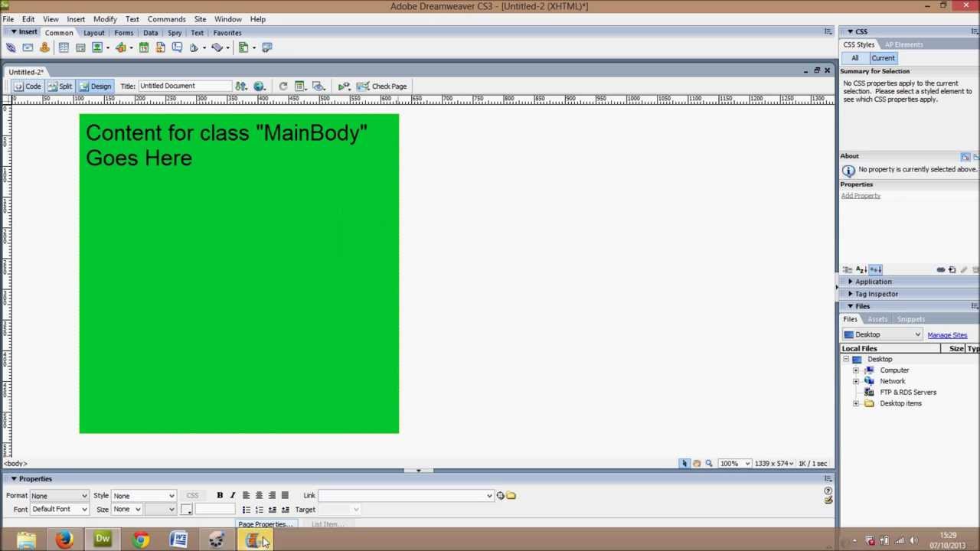Switch to the Layout insert tab
Viewport: 980px width, 551px height.
(x=93, y=33)
